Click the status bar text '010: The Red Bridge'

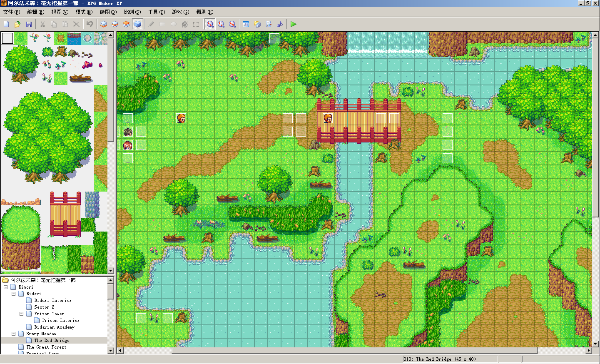point(427,359)
